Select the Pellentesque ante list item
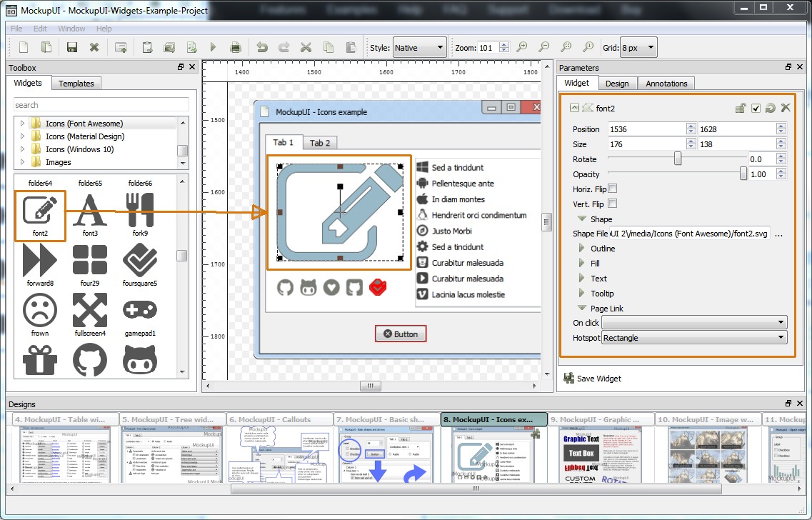 pyautogui.click(x=463, y=184)
